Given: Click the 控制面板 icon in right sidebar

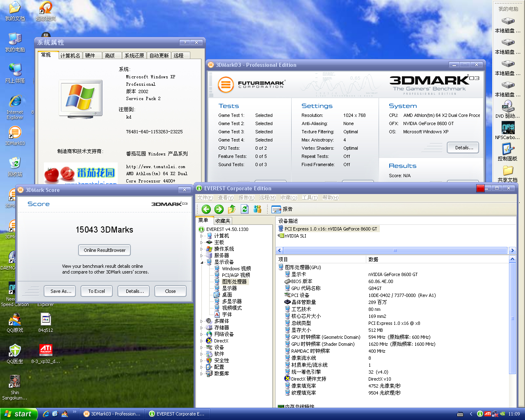Looking at the screenshot, I should [508, 153].
